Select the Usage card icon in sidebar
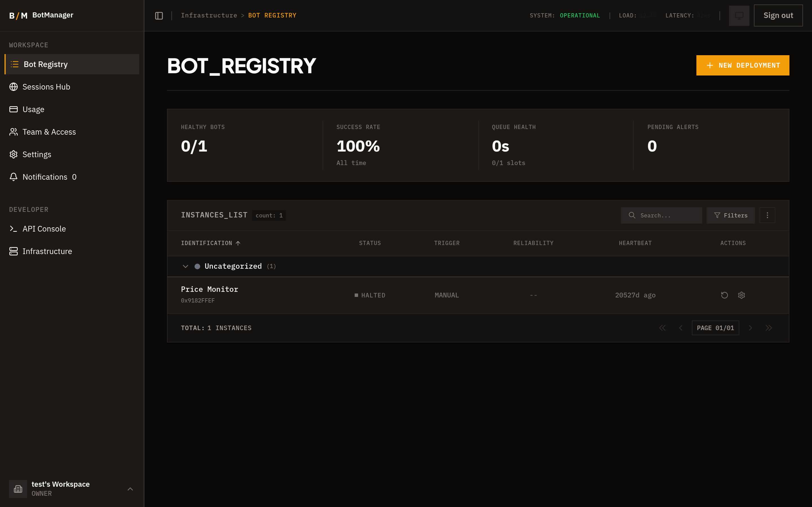Image resolution: width=812 pixels, height=507 pixels. [x=14, y=109]
